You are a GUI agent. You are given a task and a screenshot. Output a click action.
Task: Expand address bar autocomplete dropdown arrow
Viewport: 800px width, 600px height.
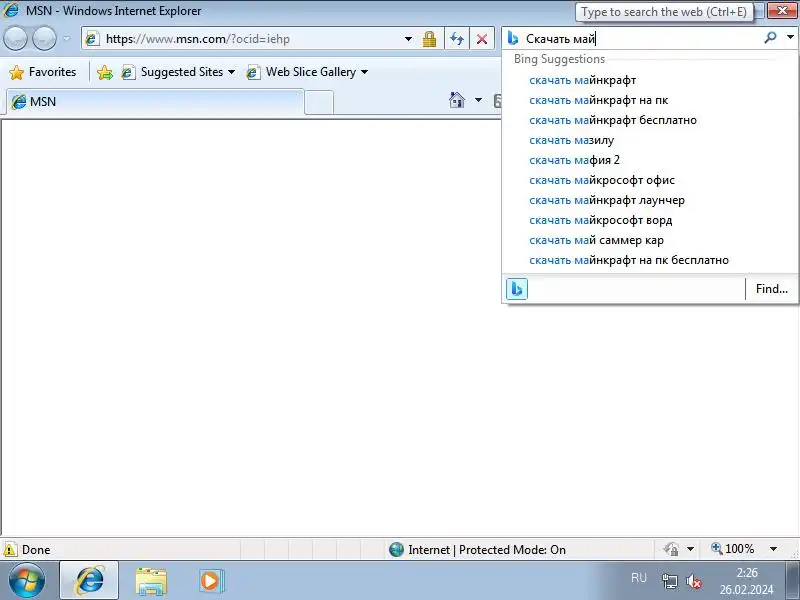point(408,39)
